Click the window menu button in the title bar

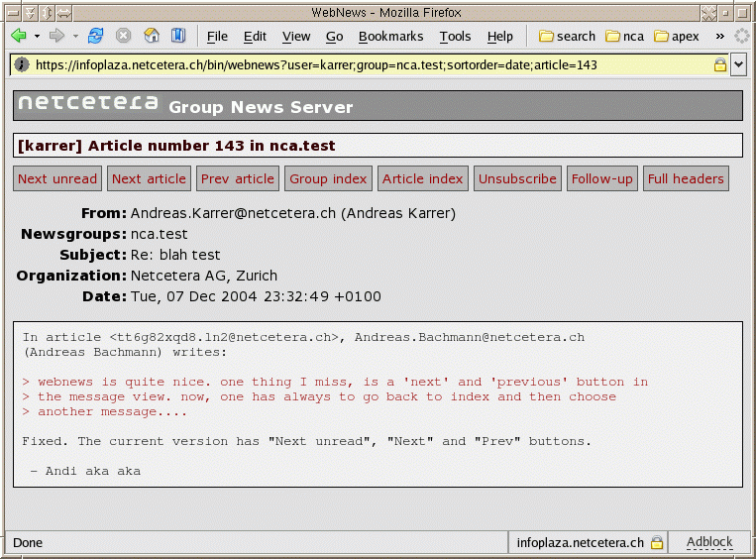click(x=14, y=13)
